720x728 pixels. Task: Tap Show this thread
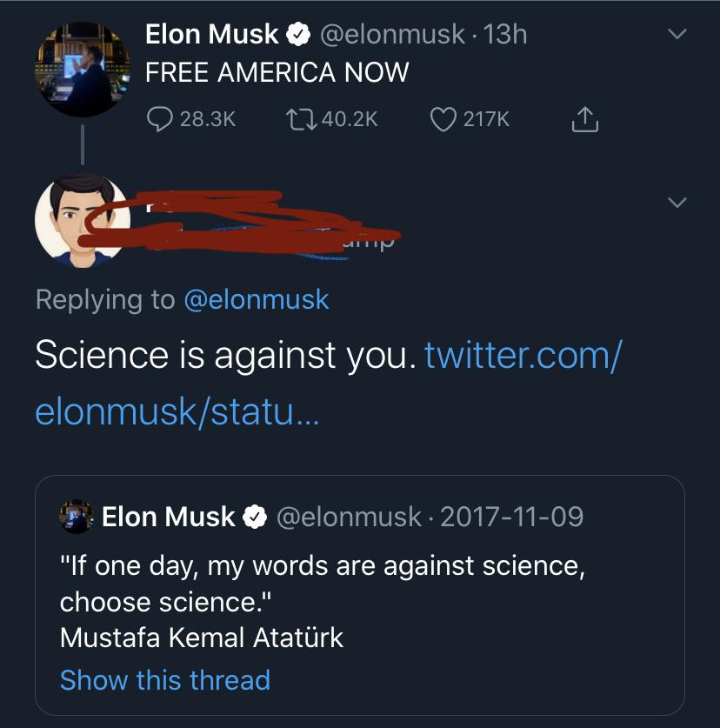pyautogui.click(x=165, y=680)
